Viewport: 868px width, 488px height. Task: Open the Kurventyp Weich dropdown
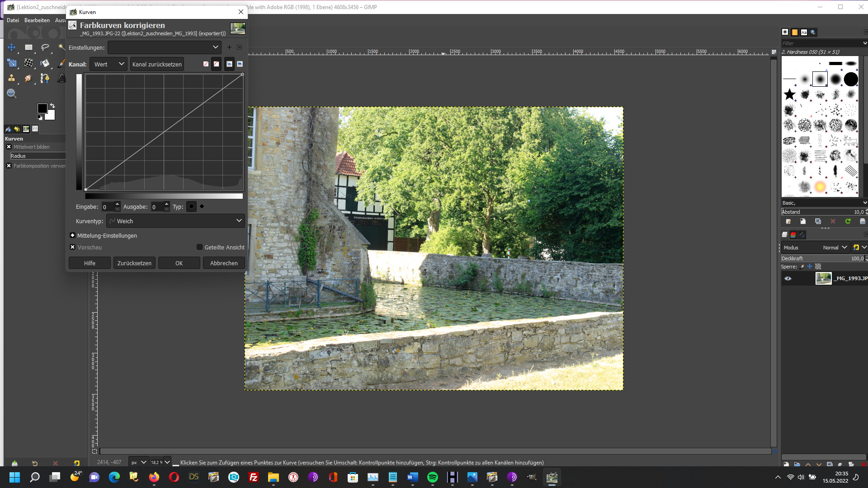click(x=176, y=221)
